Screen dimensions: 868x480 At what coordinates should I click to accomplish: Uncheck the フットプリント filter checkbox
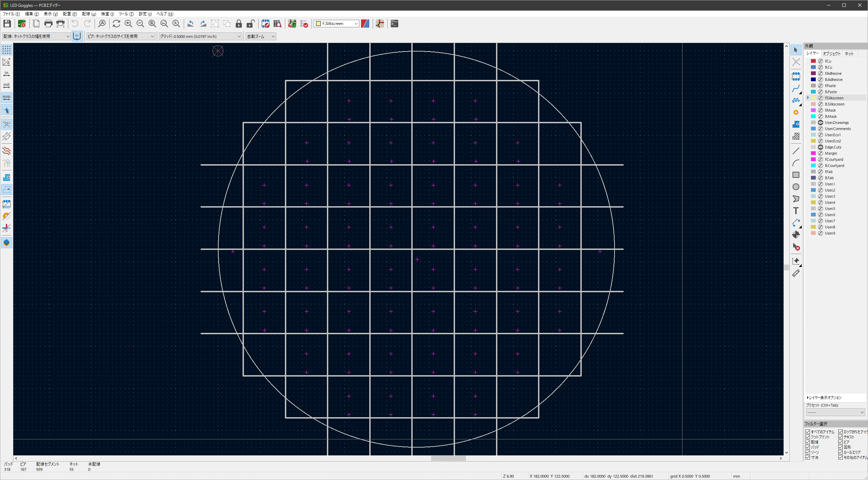[x=808, y=437]
